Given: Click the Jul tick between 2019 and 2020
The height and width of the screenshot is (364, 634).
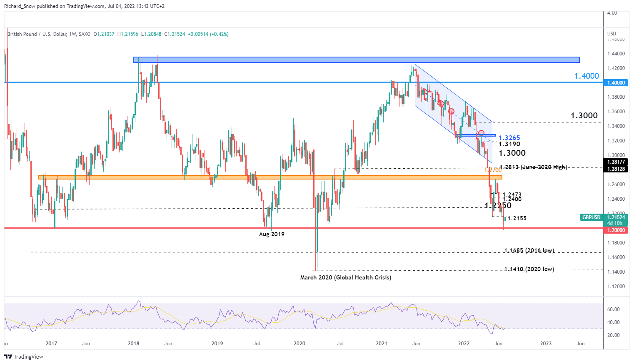Looking at the screenshot, I should pyautogui.click(x=257, y=344).
